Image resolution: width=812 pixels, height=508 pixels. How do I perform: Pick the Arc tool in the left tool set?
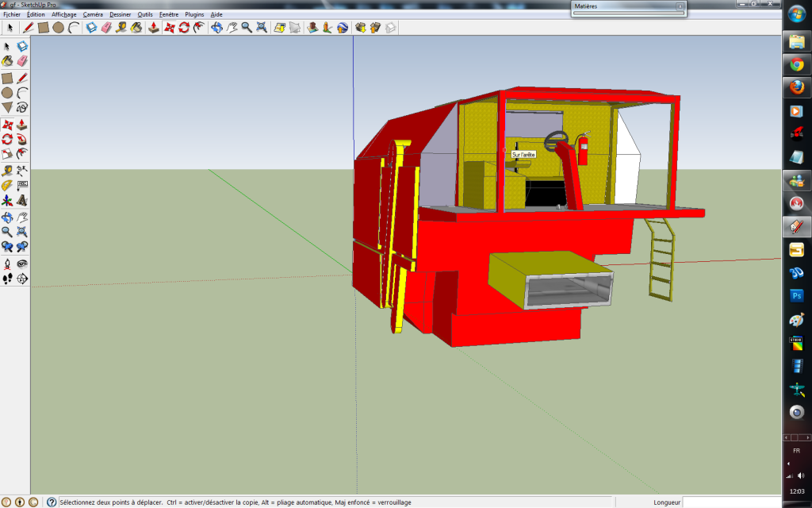pyautogui.click(x=21, y=93)
